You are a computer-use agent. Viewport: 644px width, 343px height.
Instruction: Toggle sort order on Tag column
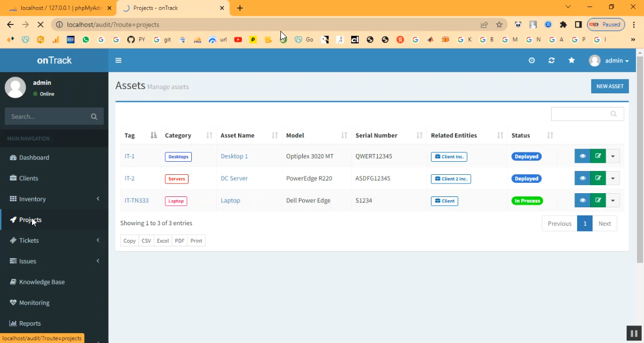tap(140, 135)
